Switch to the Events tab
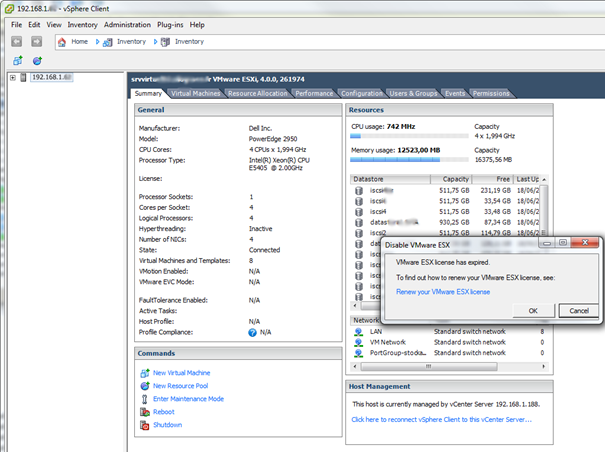 click(x=455, y=93)
